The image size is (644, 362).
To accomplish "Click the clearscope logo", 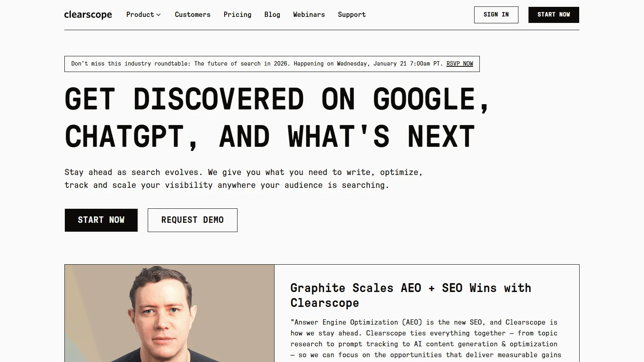I will tap(88, 14).
